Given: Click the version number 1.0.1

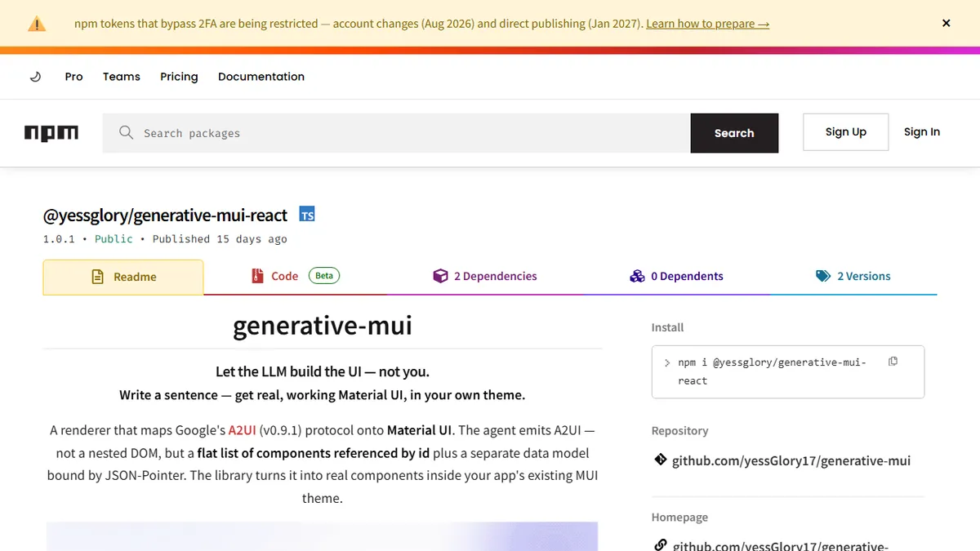Looking at the screenshot, I should pyautogui.click(x=59, y=239).
